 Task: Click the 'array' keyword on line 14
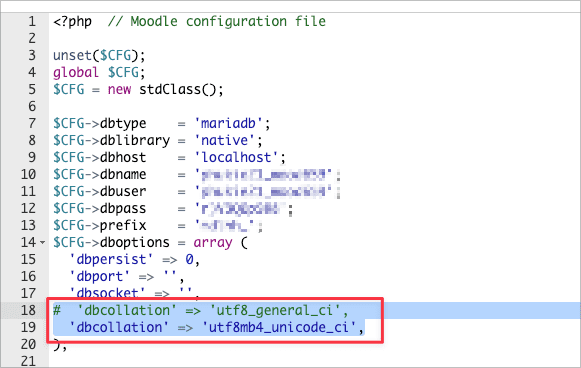pos(213,243)
